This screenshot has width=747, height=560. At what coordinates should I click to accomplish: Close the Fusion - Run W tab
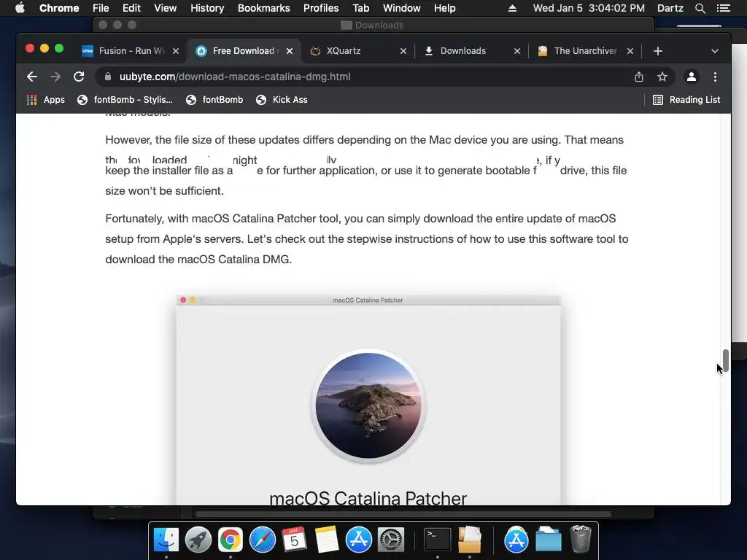pyautogui.click(x=176, y=51)
